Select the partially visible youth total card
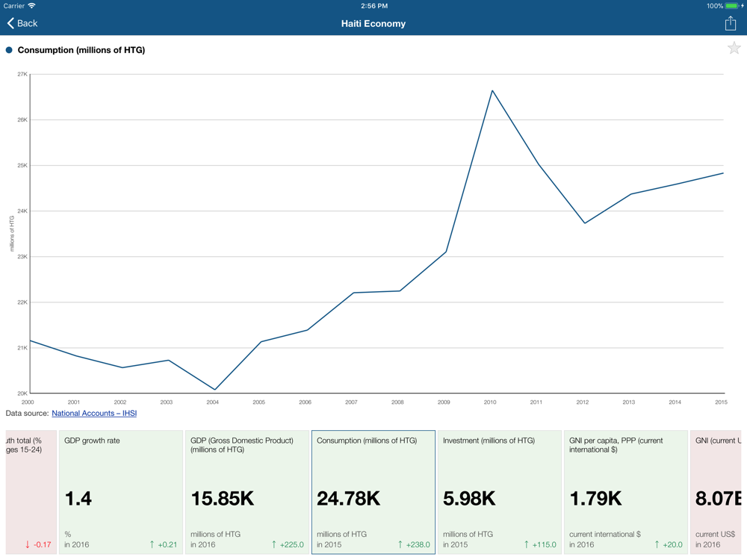The image size is (747, 560). [x=30, y=492]
